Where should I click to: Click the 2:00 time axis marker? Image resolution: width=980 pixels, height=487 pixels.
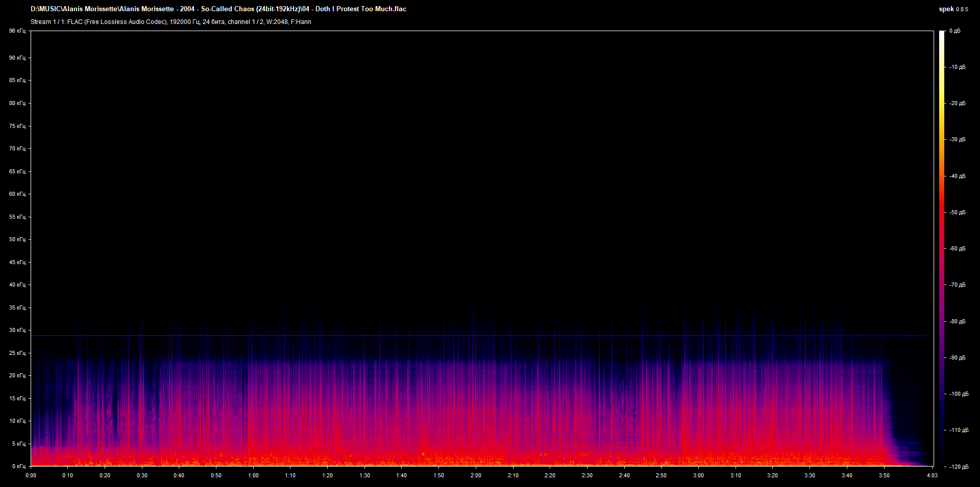pos(476,475)
